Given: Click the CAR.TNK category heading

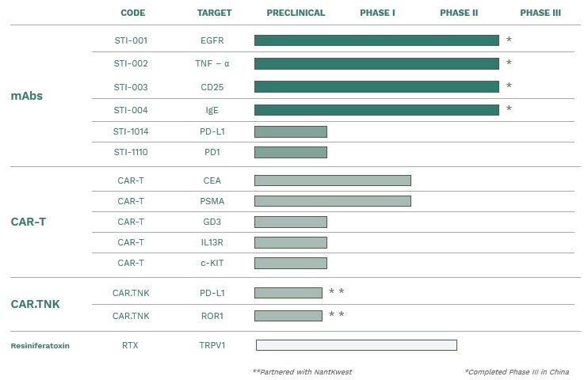Looking at the screenshot, I should pyautogui.click(x=35, y=304).
